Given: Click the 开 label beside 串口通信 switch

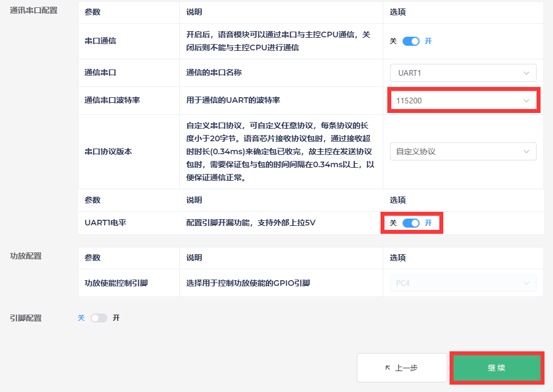Looking at the screenshot, I should click(x=429, y=41).
